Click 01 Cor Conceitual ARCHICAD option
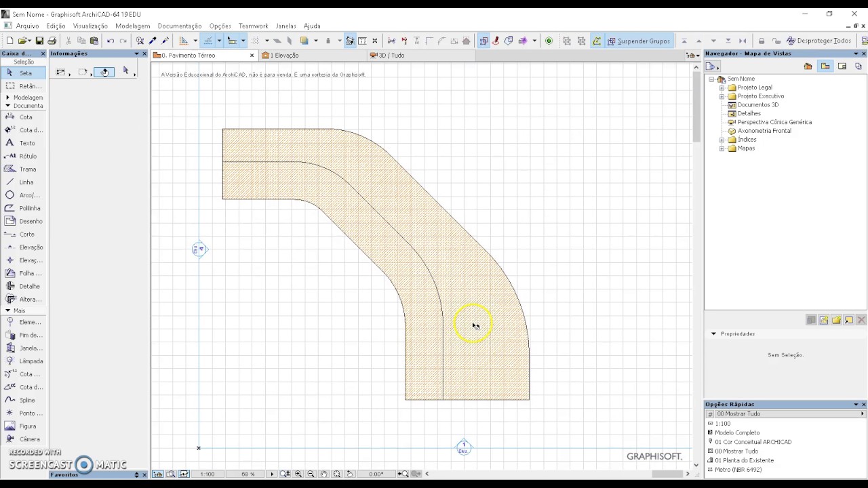The height and width of the screenshot is (488, 868). tap(753, 442)
